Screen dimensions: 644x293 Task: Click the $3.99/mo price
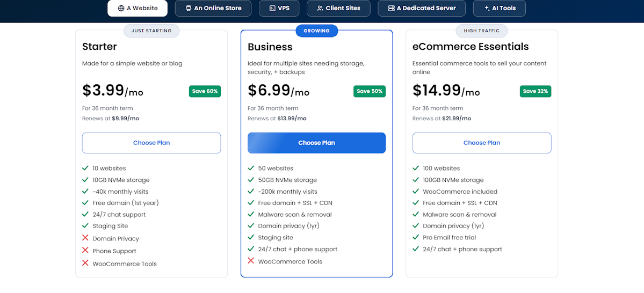113,91
